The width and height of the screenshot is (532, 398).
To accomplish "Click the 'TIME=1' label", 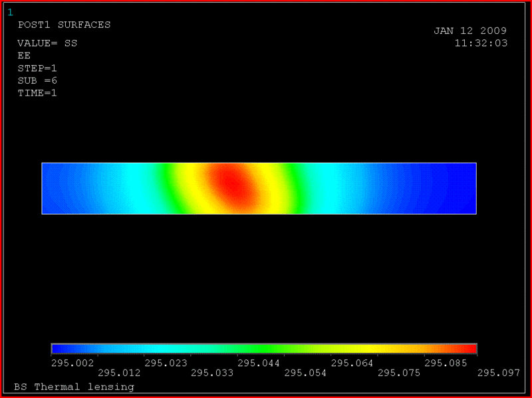I will tap(37, 93).
